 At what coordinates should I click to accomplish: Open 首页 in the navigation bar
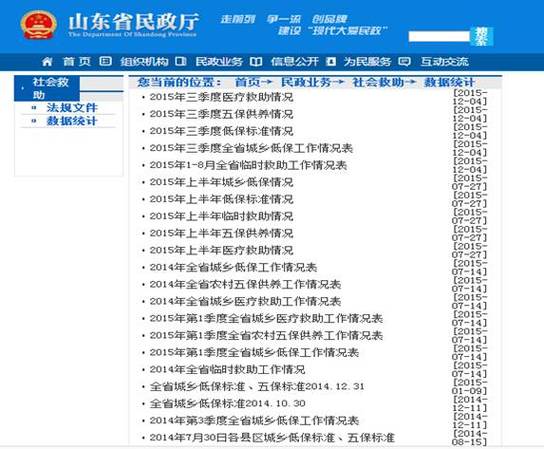tap(77, 62)
